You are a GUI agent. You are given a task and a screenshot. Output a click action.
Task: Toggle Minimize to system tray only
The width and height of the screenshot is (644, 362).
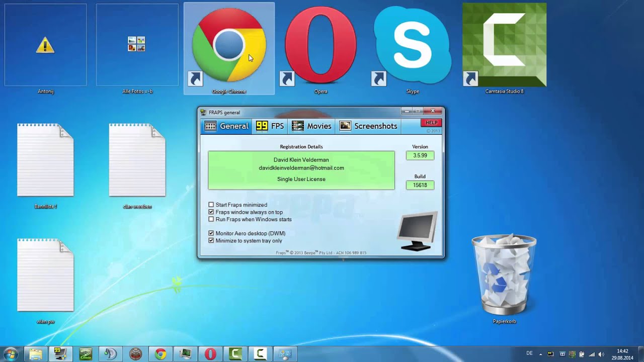(211, 241)
